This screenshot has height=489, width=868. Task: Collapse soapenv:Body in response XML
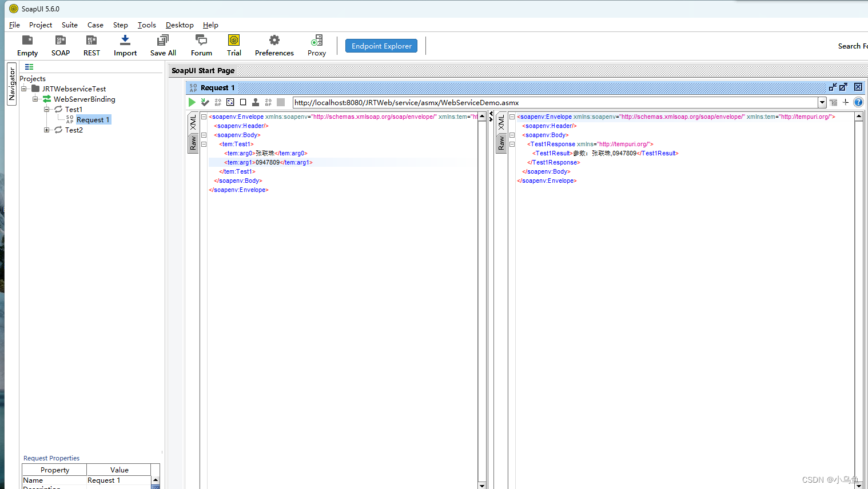pos(512,135)
